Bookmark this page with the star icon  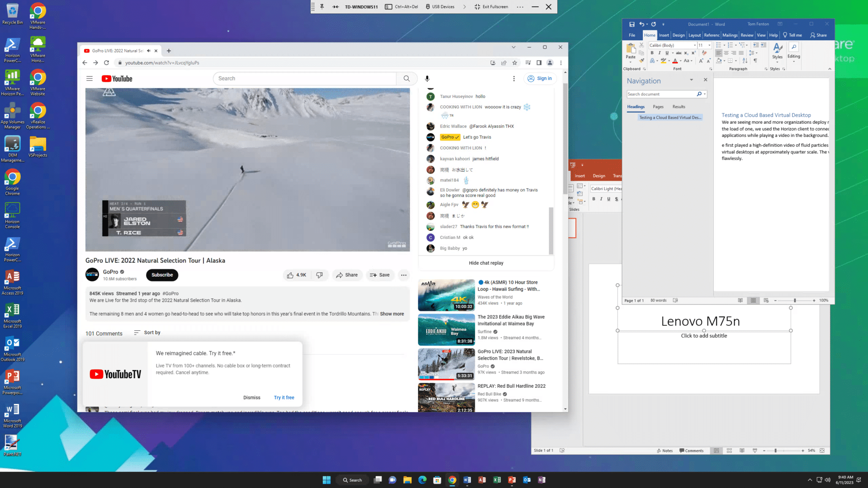(514, 63)
